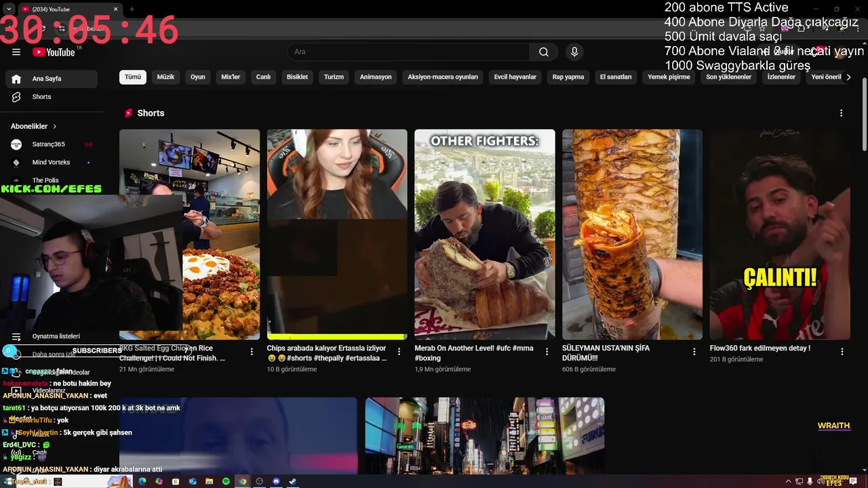
Task: Click title 'SÜLEYMAN USTA'NIN ŞİFA DÜRÜMÜ!!!'
Action: pos(606,353)
